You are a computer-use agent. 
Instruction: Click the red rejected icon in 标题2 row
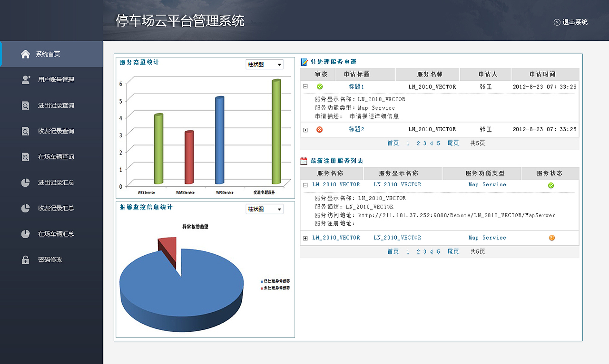(x=320, y=129)
